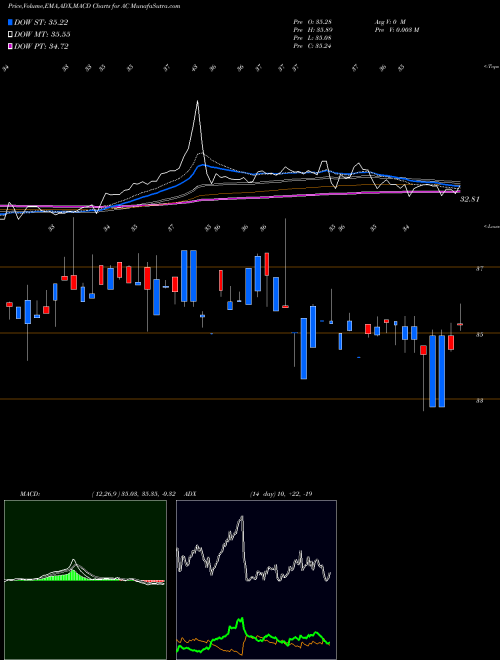Click the ADX (14 day) parameter values
The height and width of the screenshot is (660, 500).
(x=281, y=494)
